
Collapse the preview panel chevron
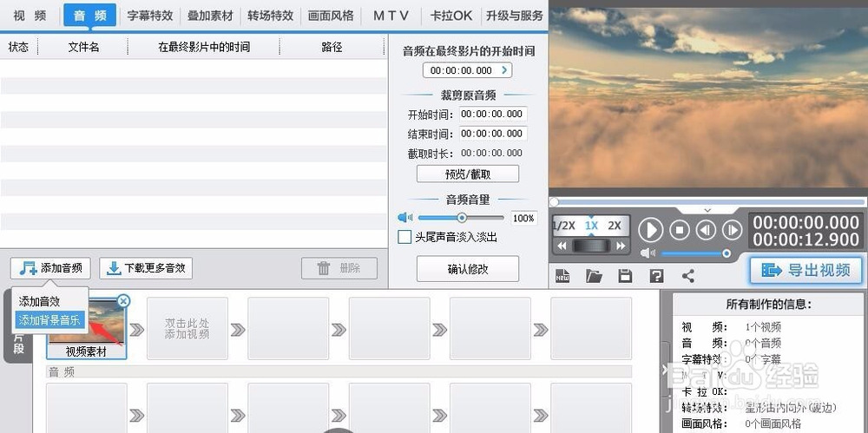(707, 210)
